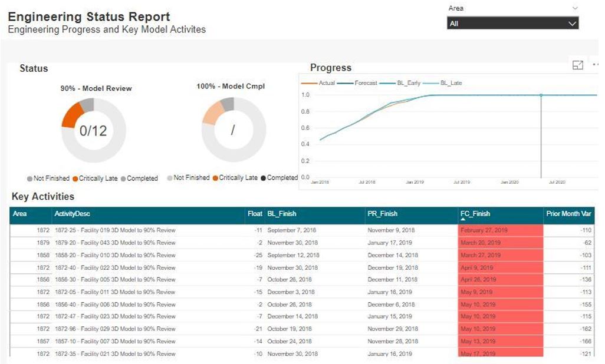Click the vertical marker line on Progress chart
Screen dimensions: 605x364
coord(541,141)
